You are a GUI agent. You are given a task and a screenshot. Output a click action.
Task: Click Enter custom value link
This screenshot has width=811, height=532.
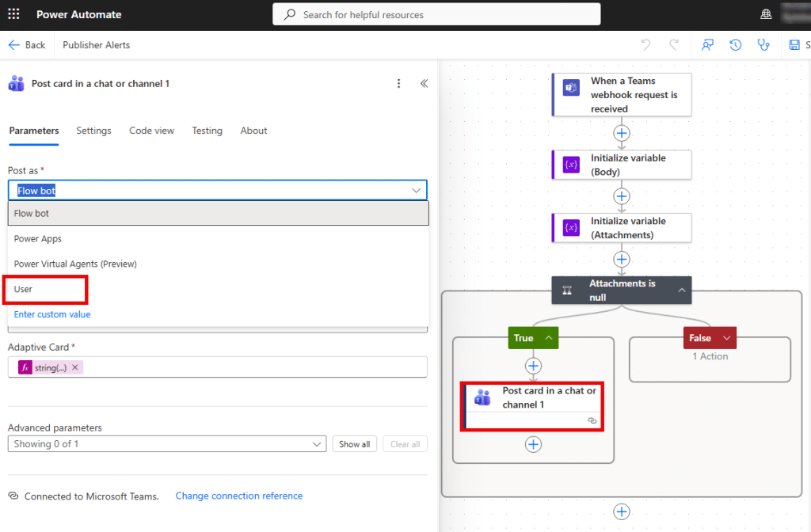coord(52,314)
